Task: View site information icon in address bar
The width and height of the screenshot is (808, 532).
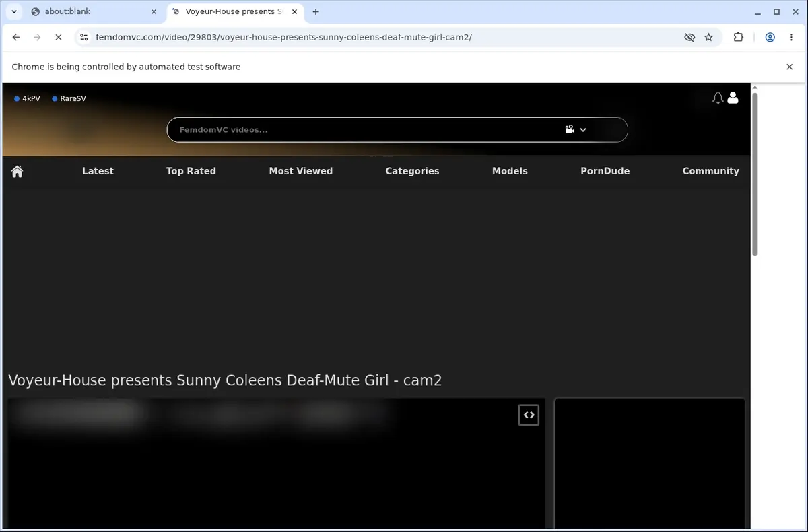Action: (83, 38)
